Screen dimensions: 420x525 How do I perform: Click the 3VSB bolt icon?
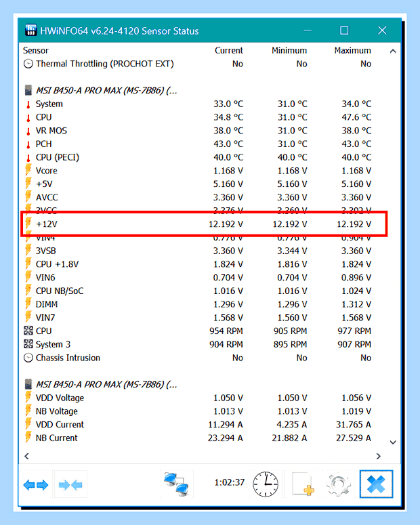28,251
